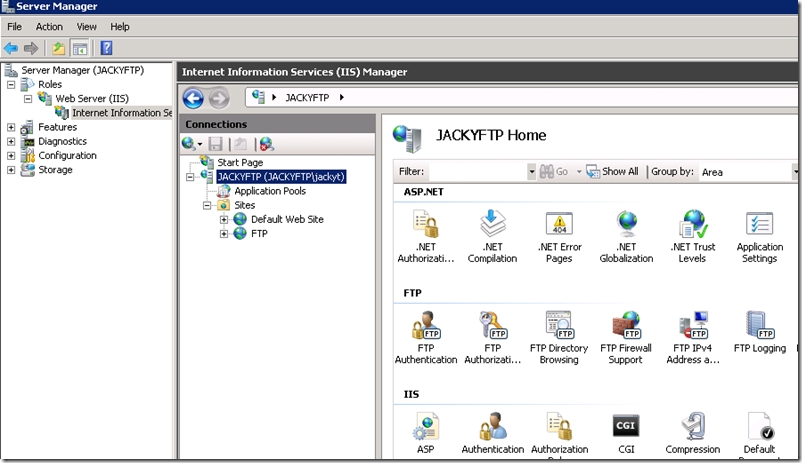Open the Application Settings feature
Viewport: 802px width, 463px height.
tap(760, 235)
